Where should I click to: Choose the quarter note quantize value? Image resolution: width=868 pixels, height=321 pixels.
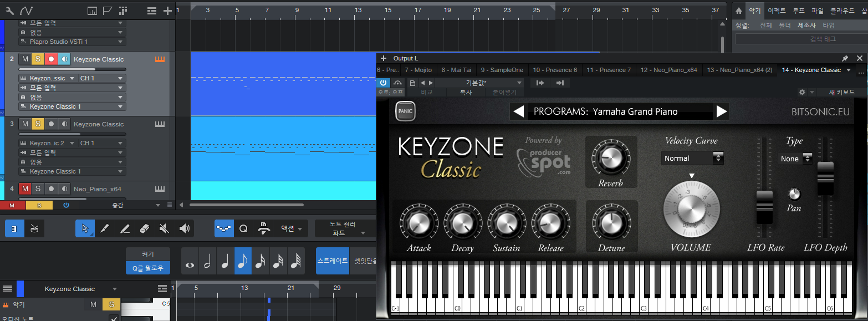226,261
